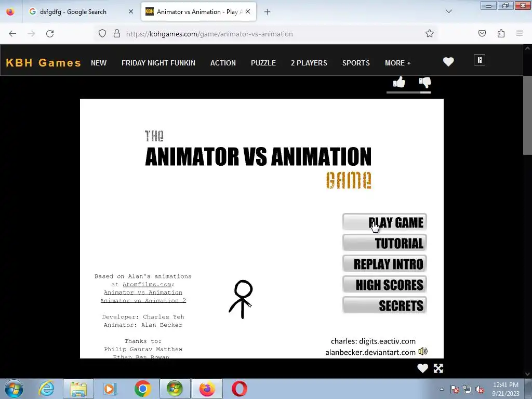
Task: Click the tracking protection shield icon
Action: coord(102,33)
